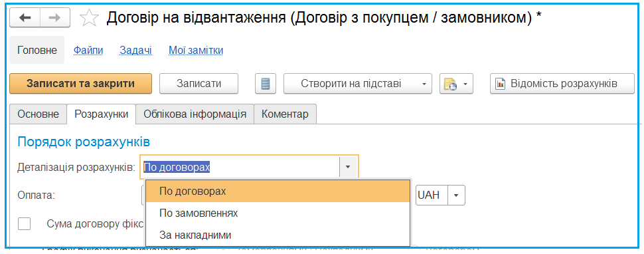This screenshot has width=644, height=254.
Task: Open arrow next to the document-clock icon
Action: [465, 84]
